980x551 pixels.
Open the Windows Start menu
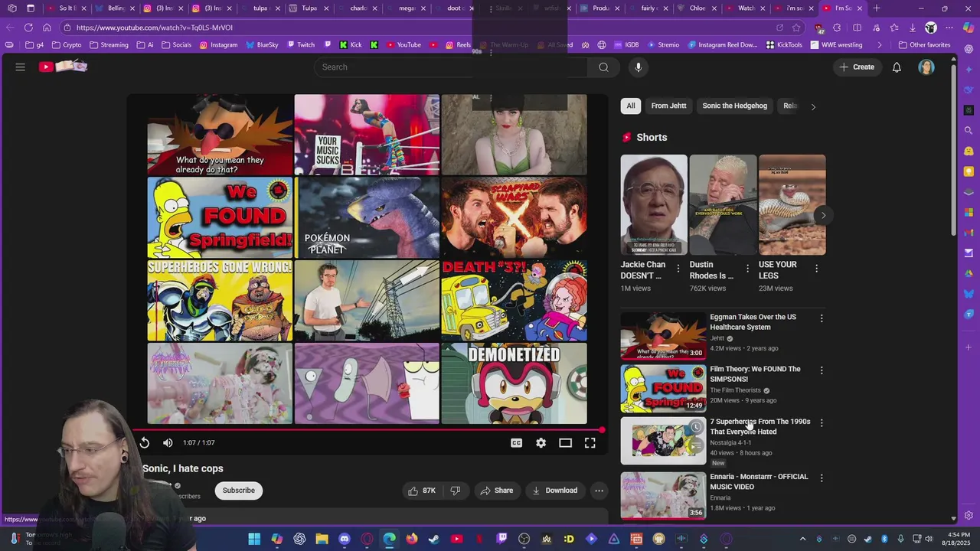click(254, 539)
